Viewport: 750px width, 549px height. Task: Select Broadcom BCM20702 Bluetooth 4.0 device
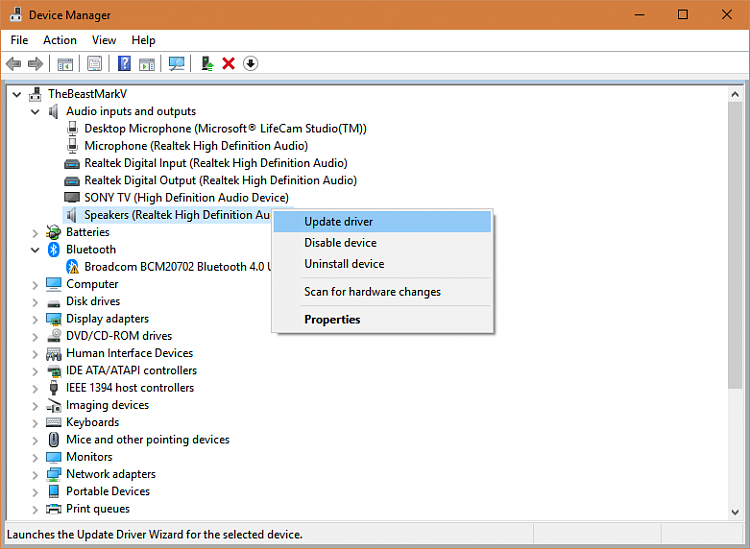(x=177, y=267)
